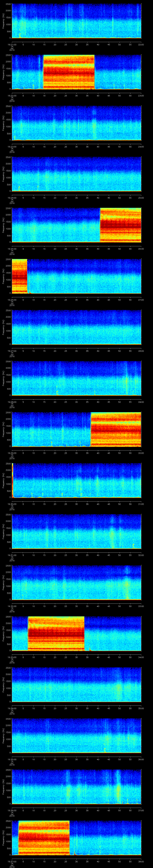Select the 45-second tick under the 19:23:00 spectrogram
The height and width of the screenshot is (868, 153).
(109, 147)
